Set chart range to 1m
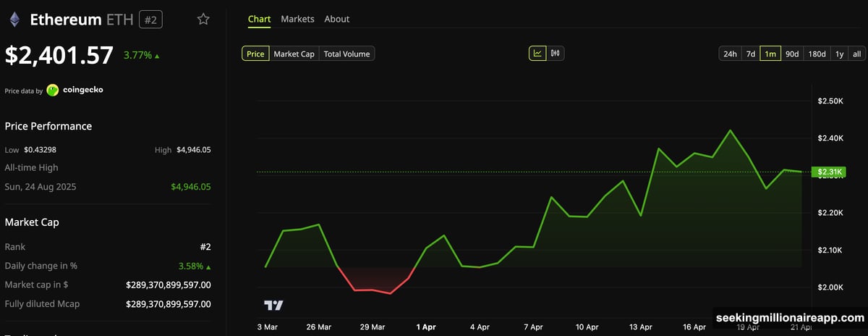This screenshot has width=868, height=336. (x=770, y=54)
